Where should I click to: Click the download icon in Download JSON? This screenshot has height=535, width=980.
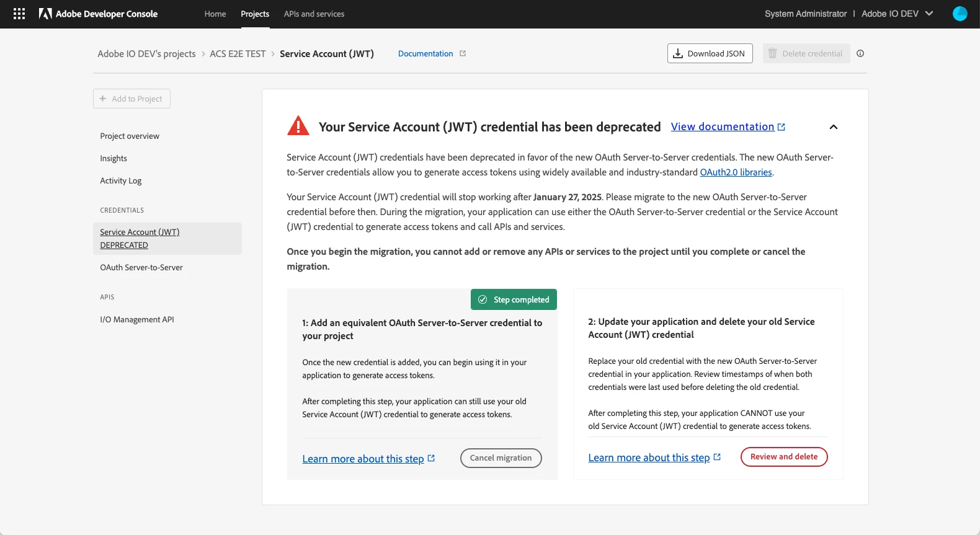tap(678, 53)
